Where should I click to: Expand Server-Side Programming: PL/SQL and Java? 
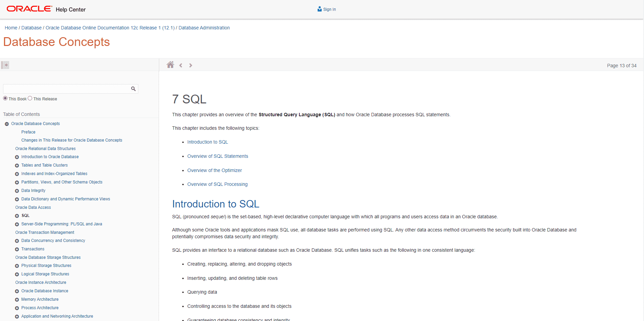[x=17, y=224]
